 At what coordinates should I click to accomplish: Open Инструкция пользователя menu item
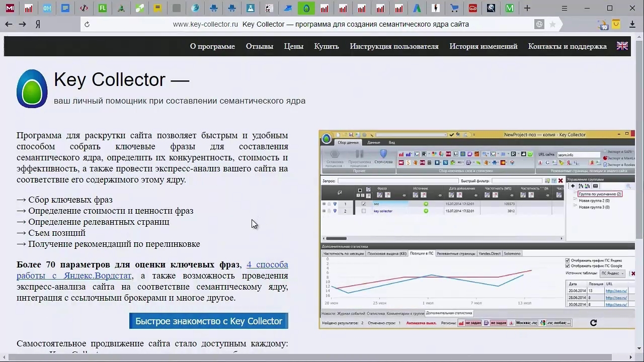(x=394, y=46)
